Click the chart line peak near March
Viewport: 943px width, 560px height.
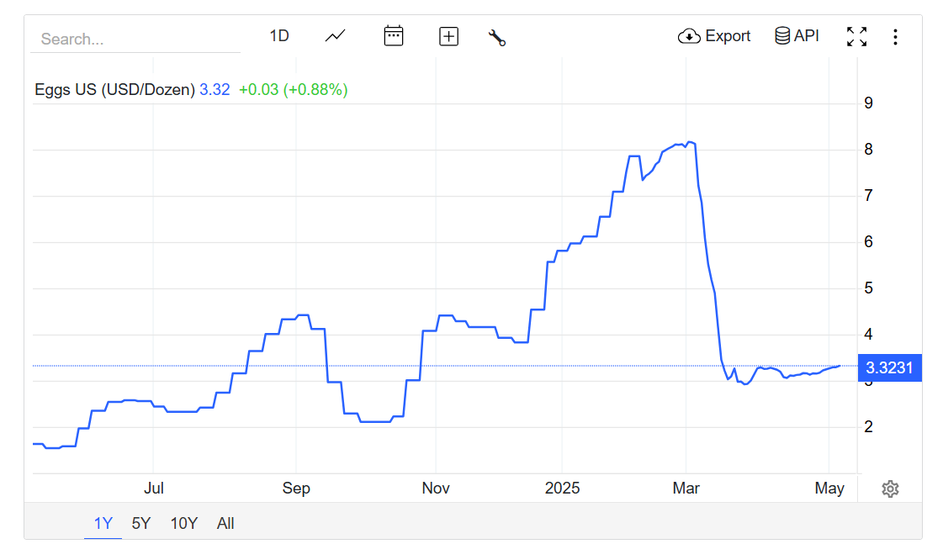click(690, 142)
